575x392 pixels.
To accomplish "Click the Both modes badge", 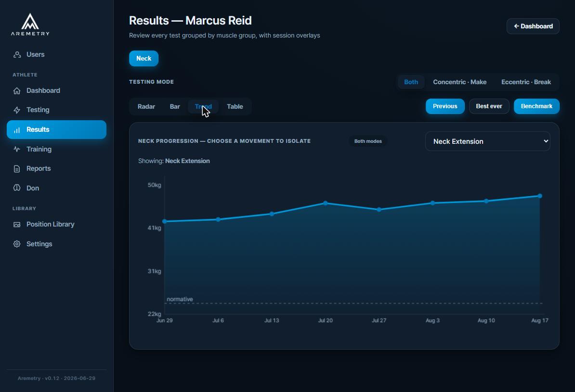I will (x=368, y=141).
